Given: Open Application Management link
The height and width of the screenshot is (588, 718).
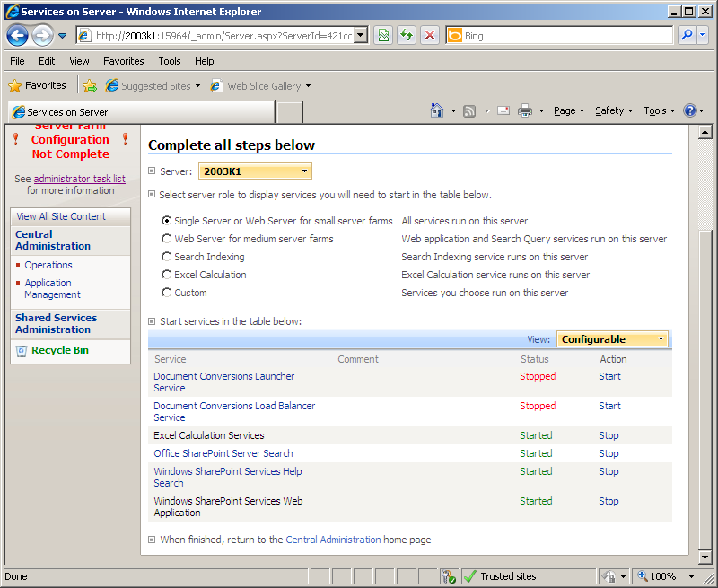Looking at the screenshot, I should click(x=52, y=288).
